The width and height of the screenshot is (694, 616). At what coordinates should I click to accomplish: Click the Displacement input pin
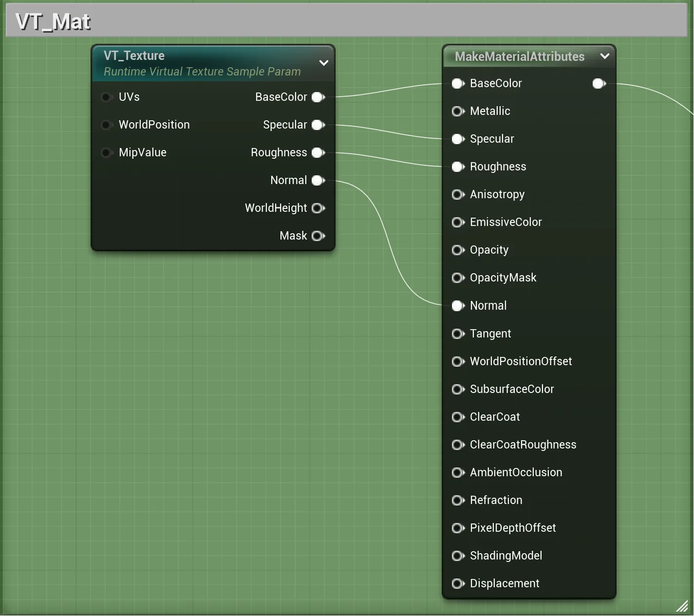click(x=458, y=583)
